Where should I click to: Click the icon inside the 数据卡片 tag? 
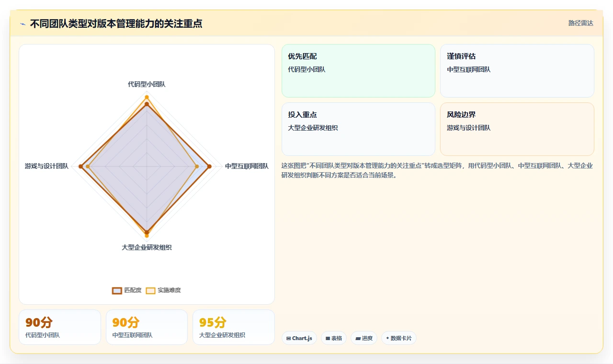387,338
